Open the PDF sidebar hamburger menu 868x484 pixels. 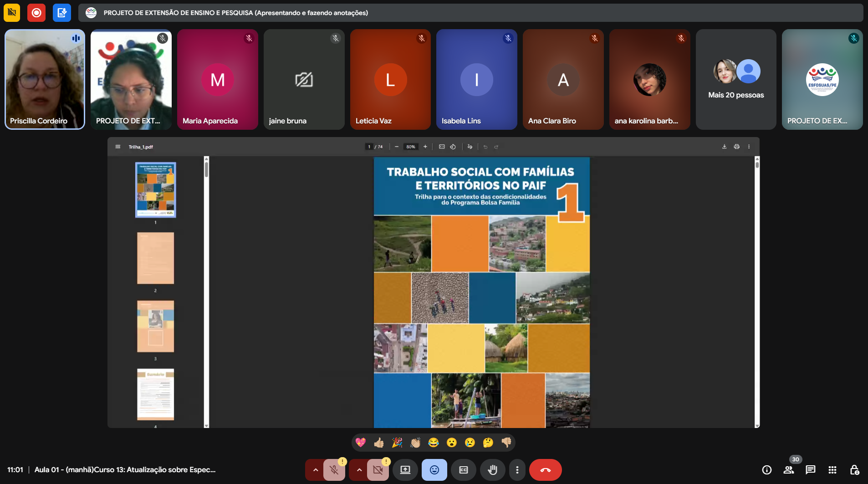point(118,147)
